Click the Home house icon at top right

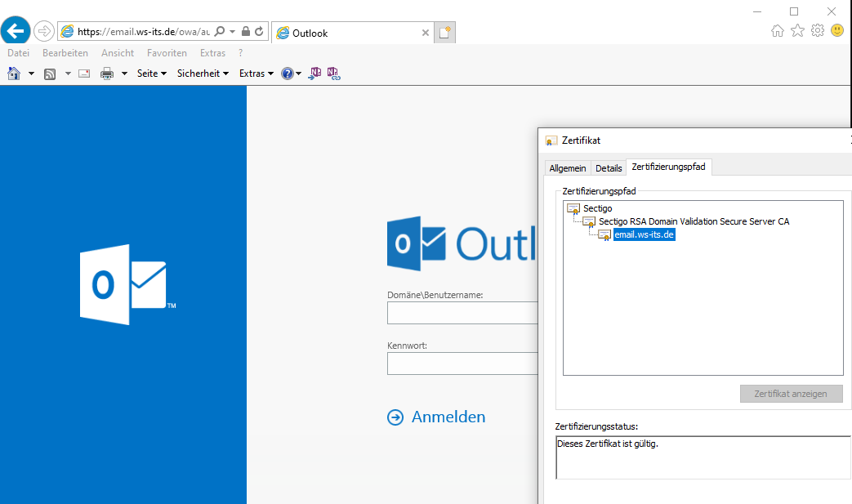(x=778, y=30)
